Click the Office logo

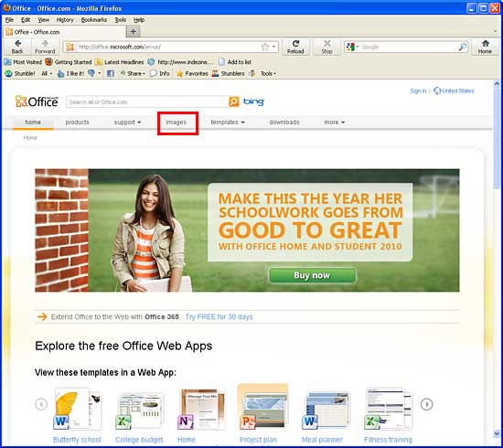click(37, 101)
